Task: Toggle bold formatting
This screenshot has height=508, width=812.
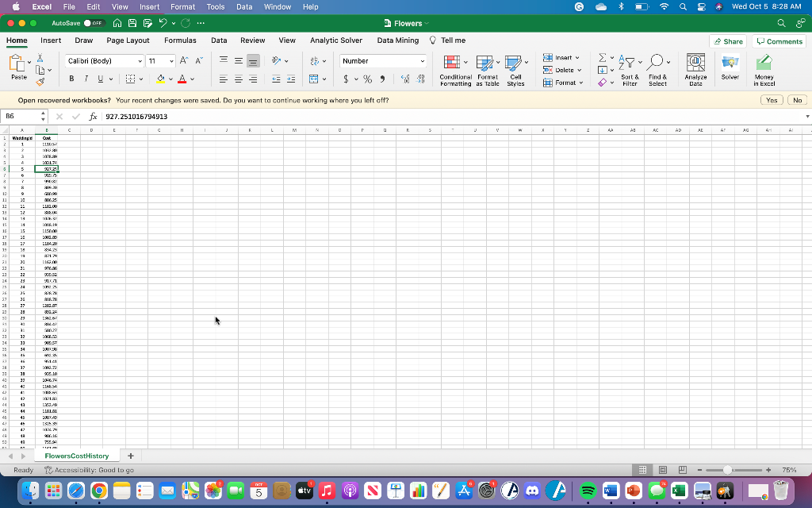Action: tap(71, 79)
